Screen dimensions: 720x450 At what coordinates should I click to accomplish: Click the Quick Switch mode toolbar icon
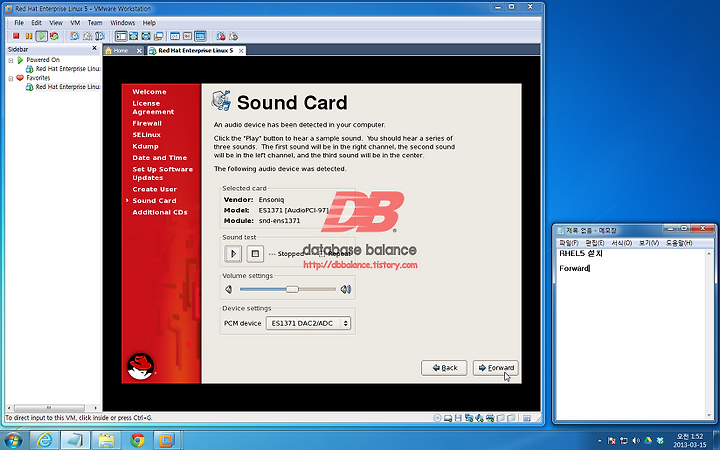[x=134, y=36]
